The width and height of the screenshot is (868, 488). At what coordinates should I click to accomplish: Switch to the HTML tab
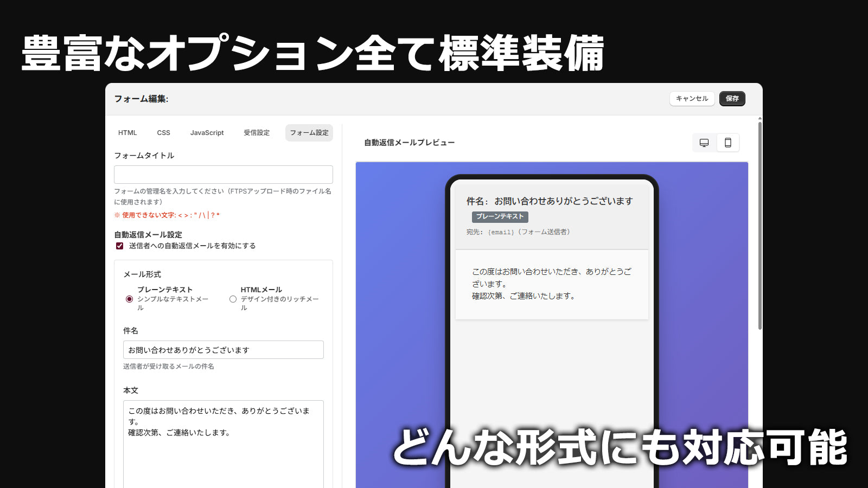click(127, 132)
